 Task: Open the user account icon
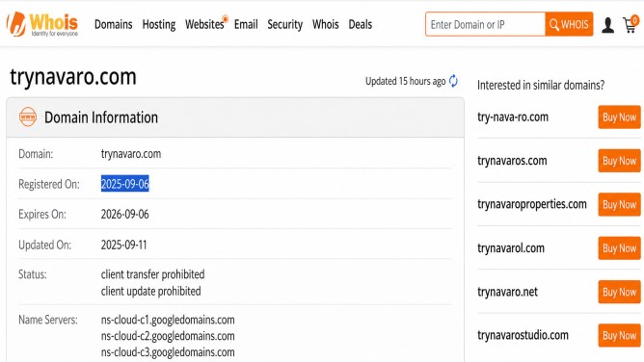pos(607,25)
